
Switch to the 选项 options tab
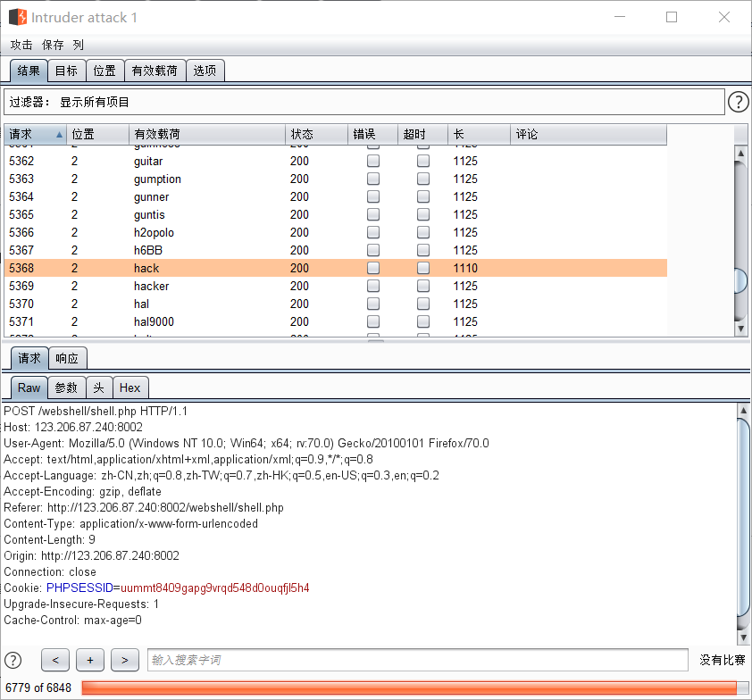pyautogui.click(x=205, y=71)
